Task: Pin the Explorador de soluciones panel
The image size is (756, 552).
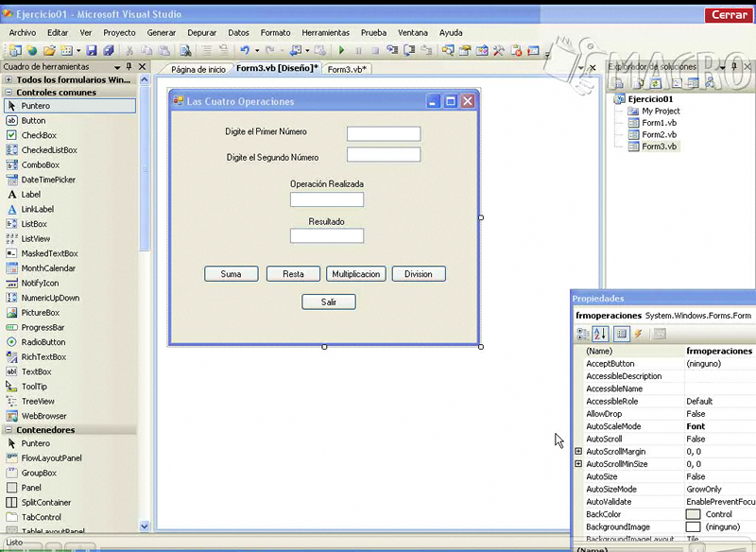Action: coord(733,66)
